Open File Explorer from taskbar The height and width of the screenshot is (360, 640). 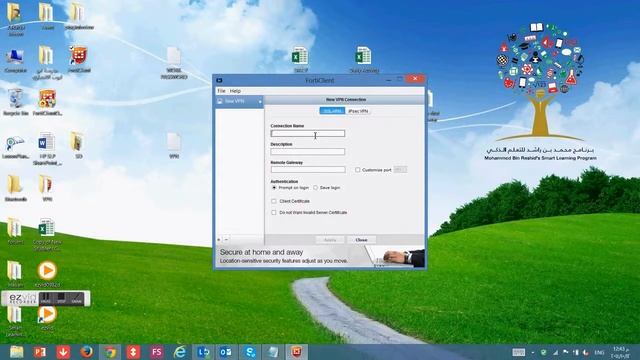(16, 352)
